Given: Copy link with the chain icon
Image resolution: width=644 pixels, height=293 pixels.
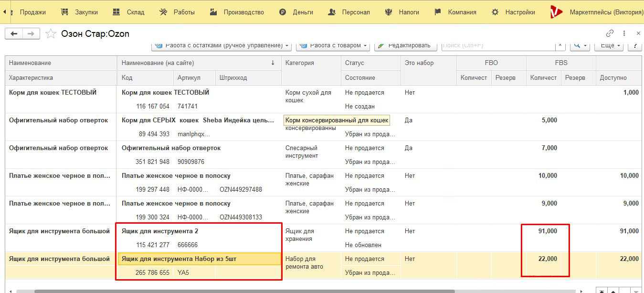Looking at the screenshot, I should pos(610,33).
